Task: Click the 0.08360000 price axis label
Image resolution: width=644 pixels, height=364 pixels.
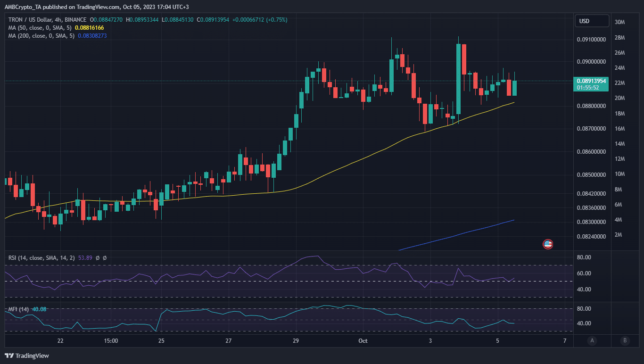Action: (x=592, y=208)
